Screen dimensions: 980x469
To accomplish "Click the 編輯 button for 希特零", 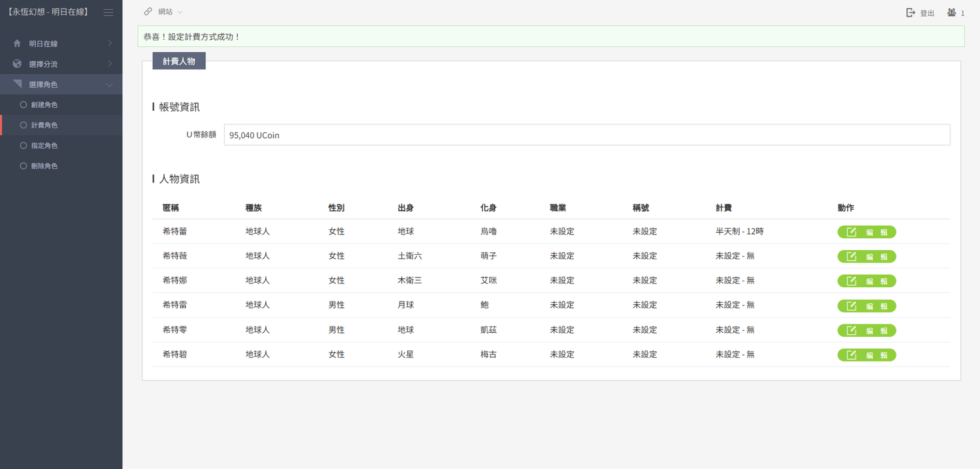I will (x=866, y=330).
